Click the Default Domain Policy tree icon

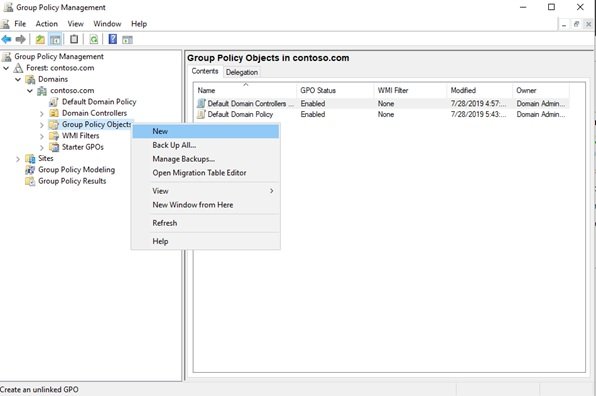coord(54,102)
